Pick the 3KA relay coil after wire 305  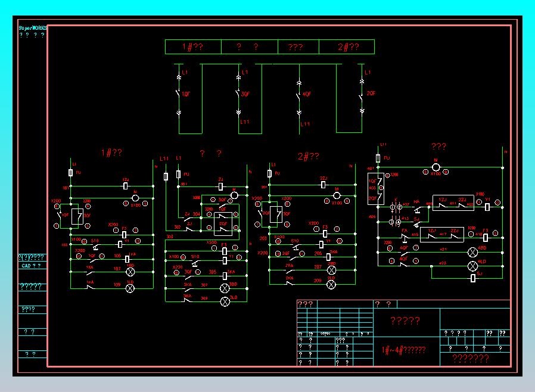tap(225, 276)
